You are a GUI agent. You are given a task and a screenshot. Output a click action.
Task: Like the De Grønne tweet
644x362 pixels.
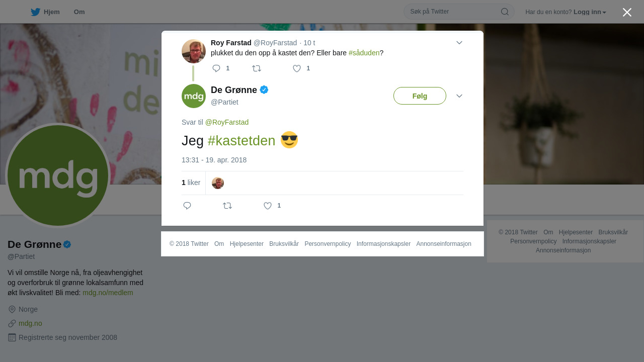268,206
